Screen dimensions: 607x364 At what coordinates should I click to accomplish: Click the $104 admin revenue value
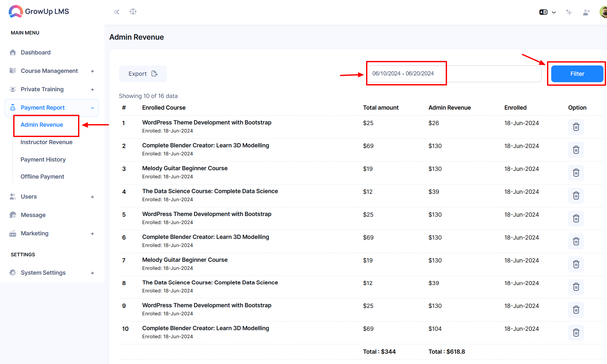[x=435, y=329]
